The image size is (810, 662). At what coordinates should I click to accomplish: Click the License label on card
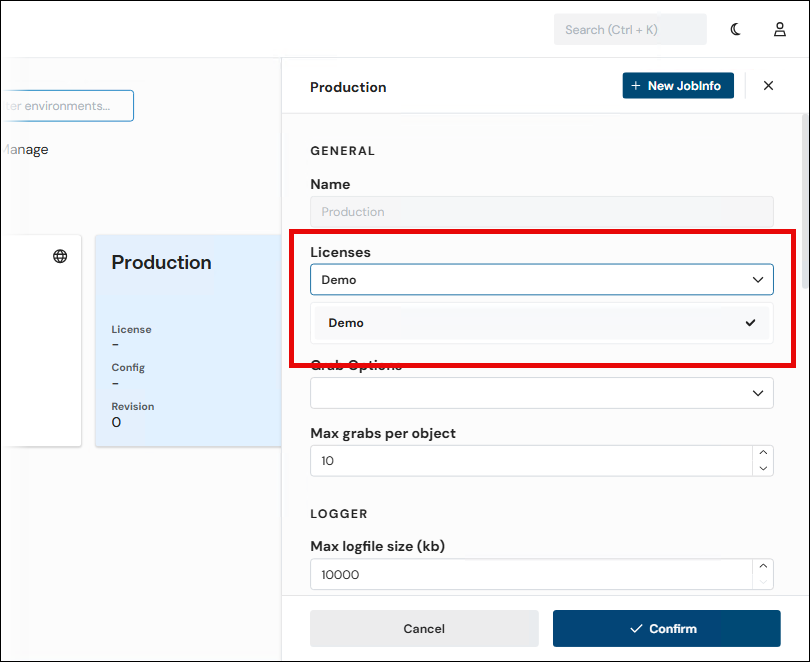(131, 329)
